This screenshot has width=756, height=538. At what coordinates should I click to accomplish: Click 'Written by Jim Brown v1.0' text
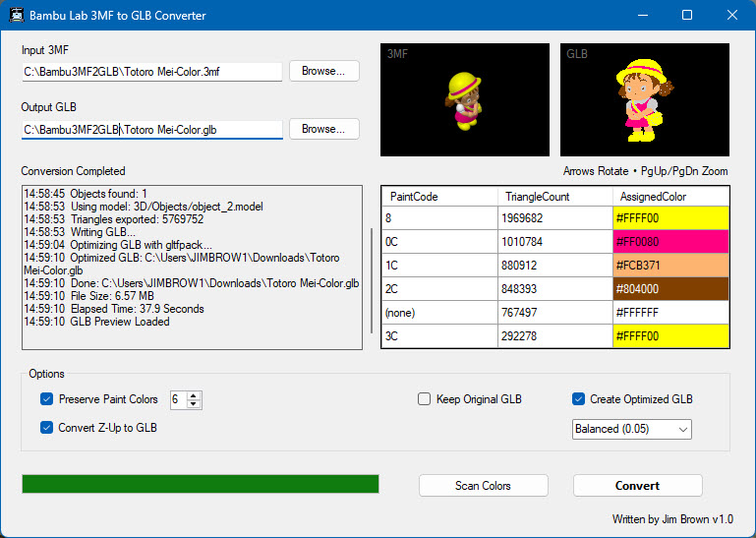tap(672, 519)
